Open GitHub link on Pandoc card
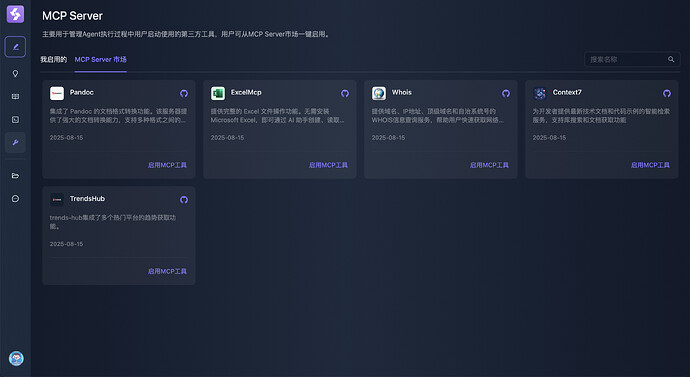690x377 pixels. point(184,93)
